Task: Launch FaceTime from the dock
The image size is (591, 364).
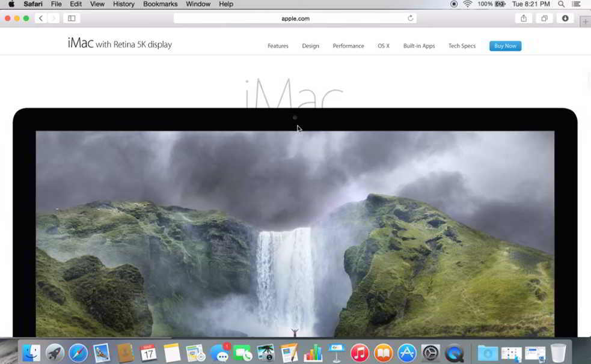Action: click(x=243, y=353)
